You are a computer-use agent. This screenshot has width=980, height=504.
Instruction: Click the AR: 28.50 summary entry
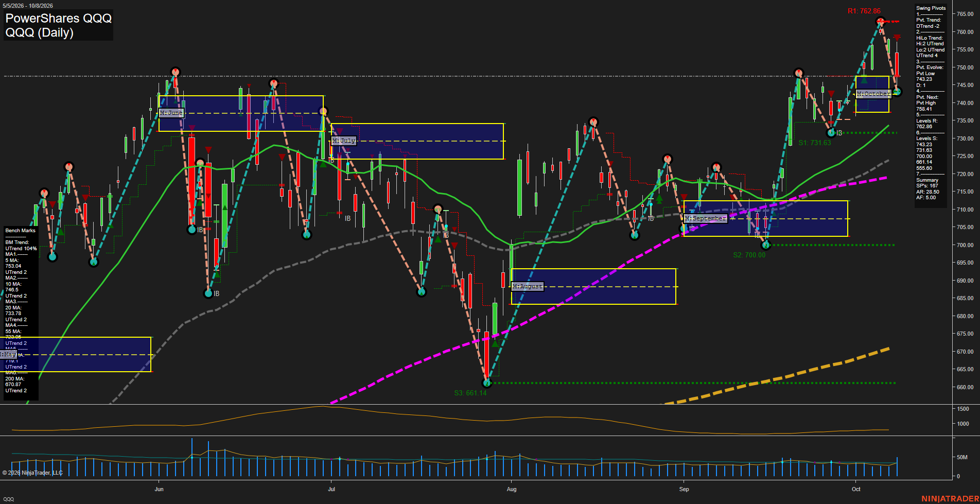pyautogui.click(x=927, y=192)
